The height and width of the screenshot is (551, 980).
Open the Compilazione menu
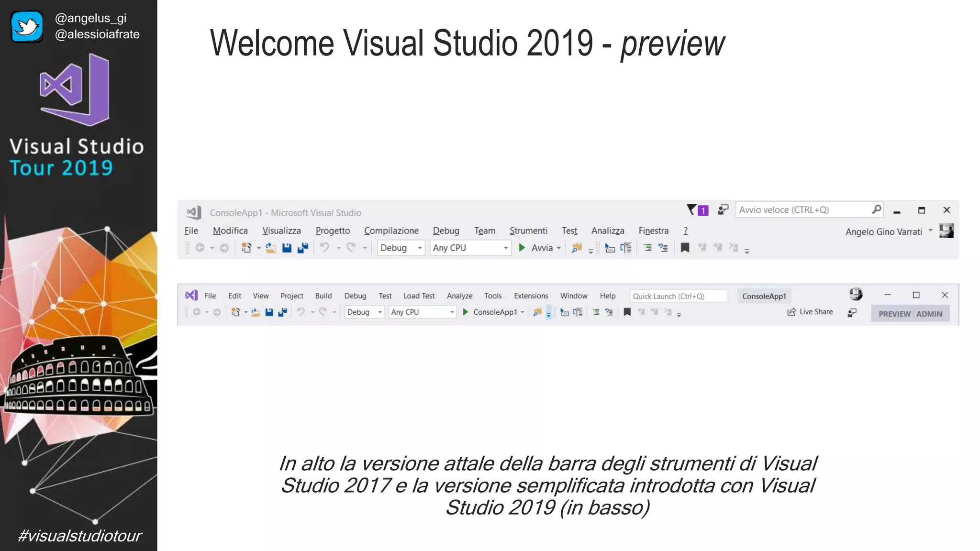click(391, 231)
